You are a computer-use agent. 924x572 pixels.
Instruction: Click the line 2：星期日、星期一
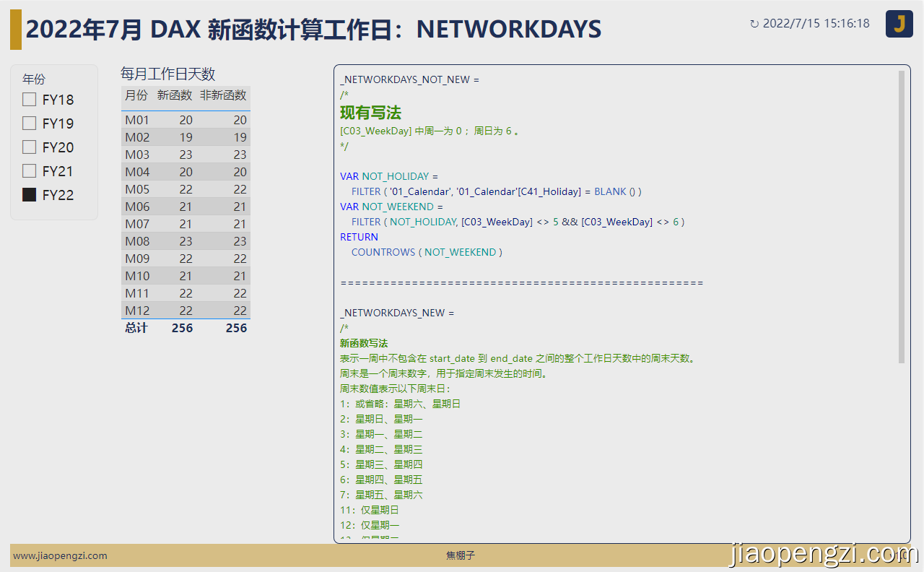coord(381,419)
